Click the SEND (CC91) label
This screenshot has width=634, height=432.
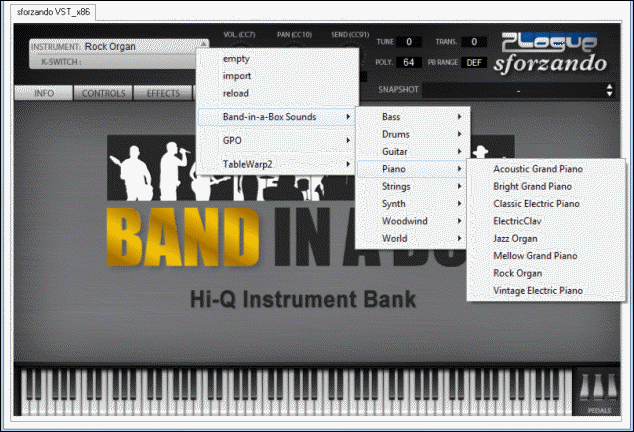350,35
